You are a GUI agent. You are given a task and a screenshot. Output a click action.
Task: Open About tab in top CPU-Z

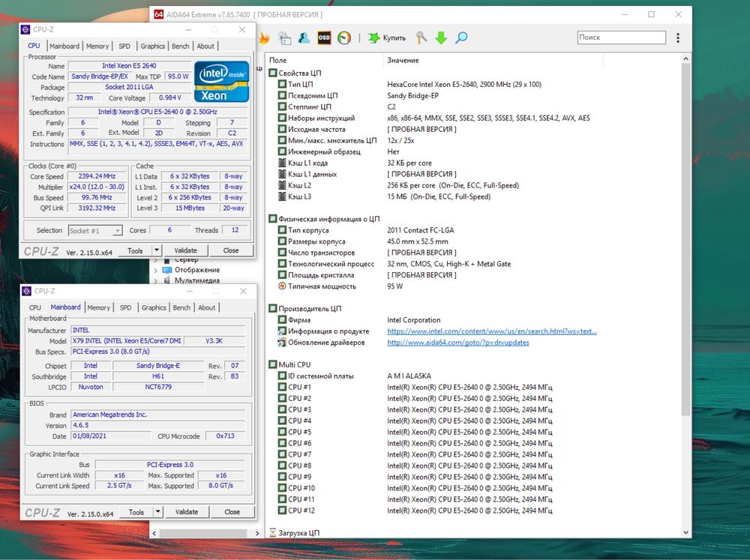[x=205, y=46]
